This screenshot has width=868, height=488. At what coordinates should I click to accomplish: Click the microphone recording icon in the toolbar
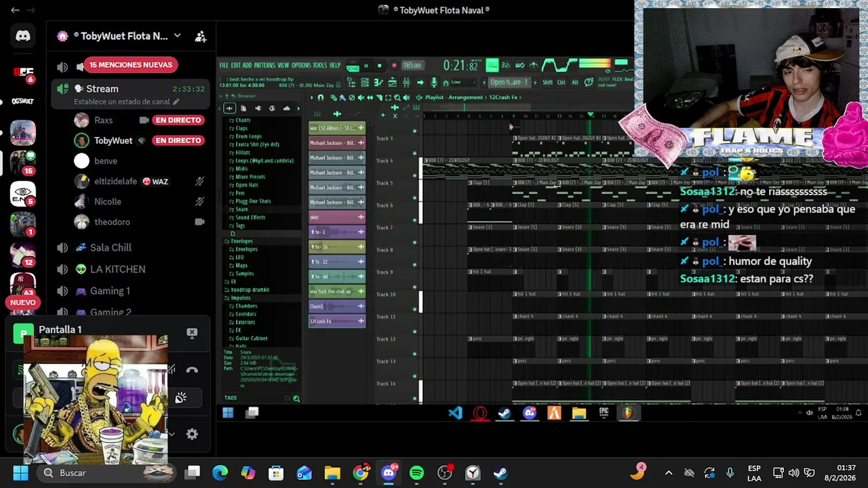[434, 82]
